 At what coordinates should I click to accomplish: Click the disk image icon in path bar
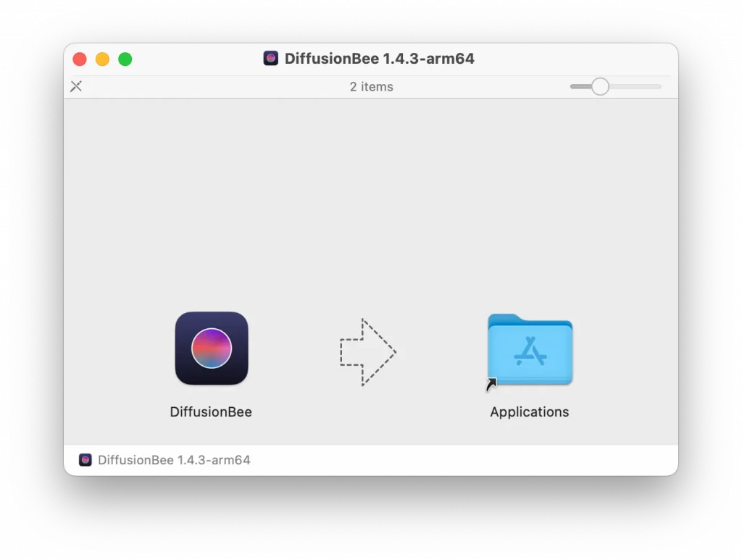coord(86,460)
